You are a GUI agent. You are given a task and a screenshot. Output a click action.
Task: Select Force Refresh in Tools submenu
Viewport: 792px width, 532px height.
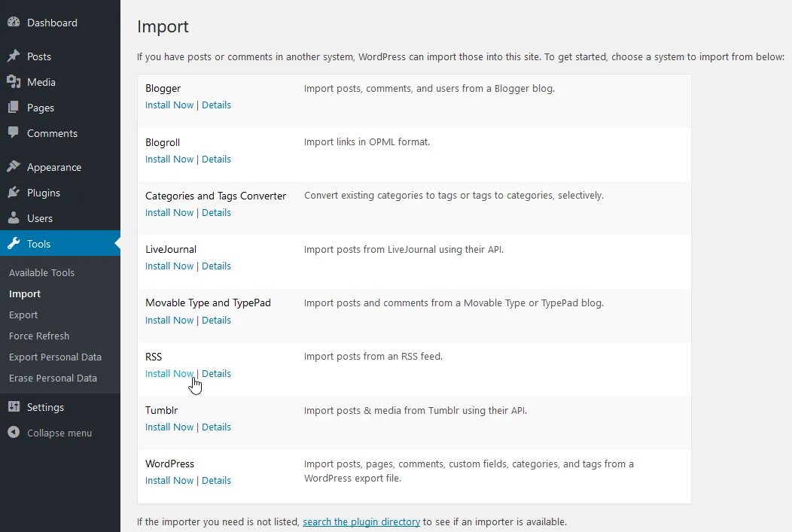tap(39, 336)
